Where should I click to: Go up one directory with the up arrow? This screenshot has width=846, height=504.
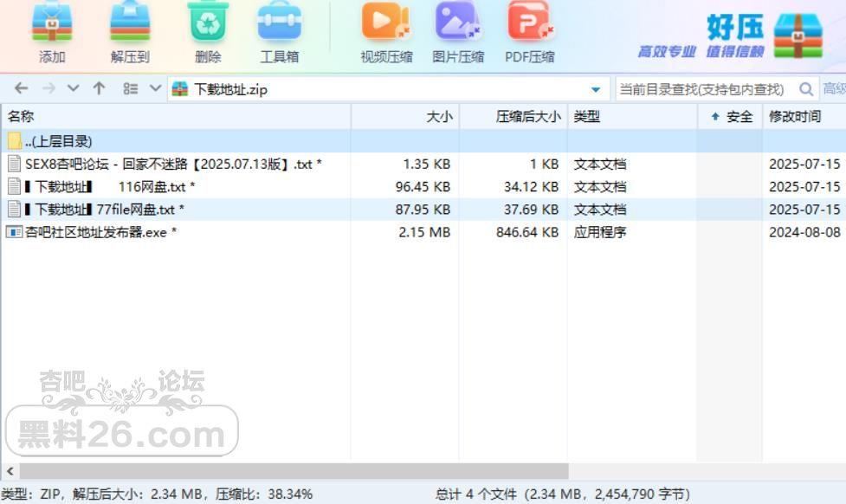pos(99,88)
